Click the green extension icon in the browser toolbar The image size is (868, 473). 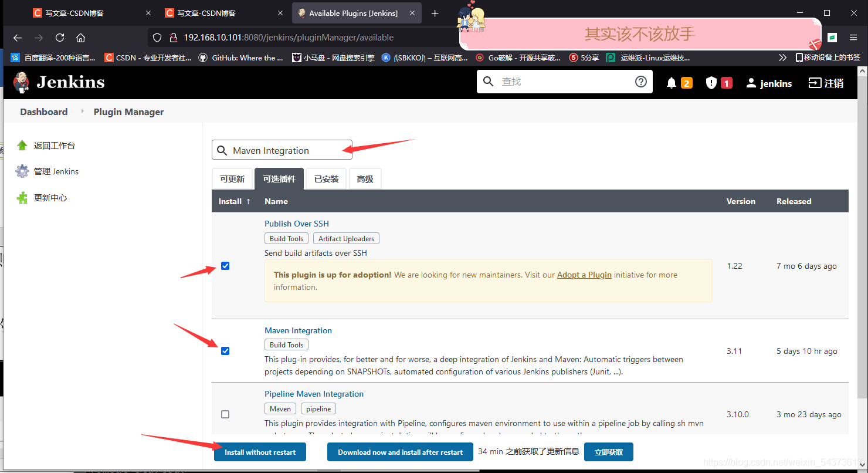[x=832, y=38]
